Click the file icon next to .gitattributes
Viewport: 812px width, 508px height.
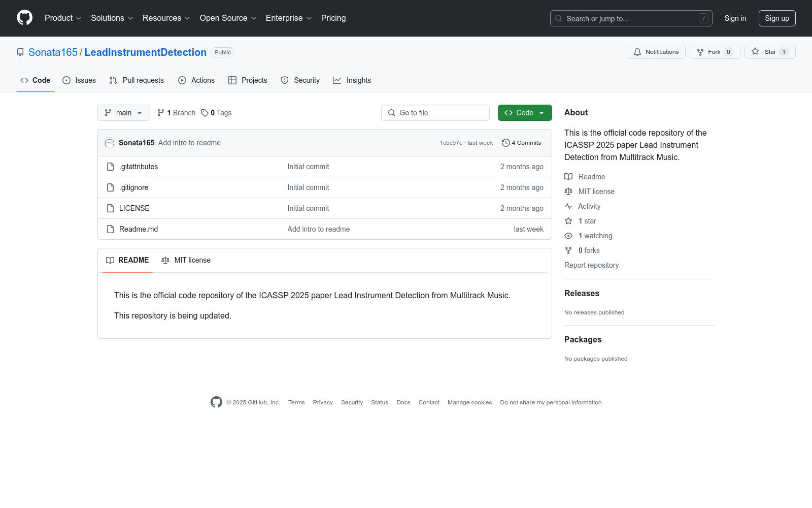click(x=110, y=167)
